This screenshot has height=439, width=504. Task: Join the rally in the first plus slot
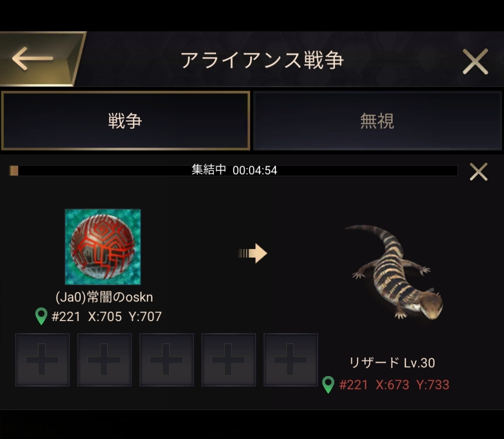click(x=42, y=360)
